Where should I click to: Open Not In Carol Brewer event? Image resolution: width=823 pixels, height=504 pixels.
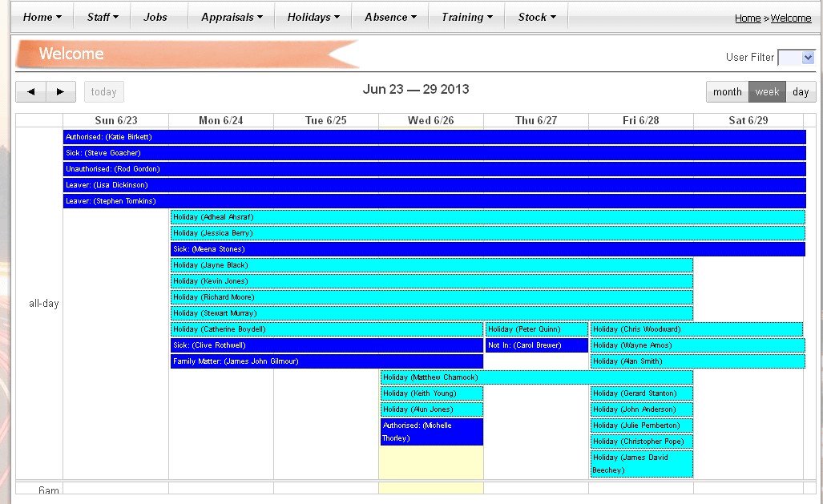pos(537,345)
